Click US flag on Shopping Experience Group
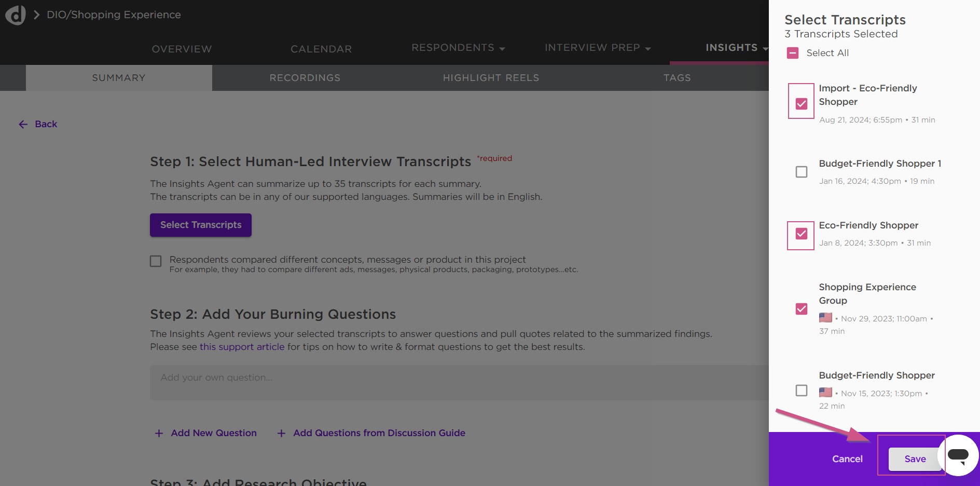 tap(825, 317)
